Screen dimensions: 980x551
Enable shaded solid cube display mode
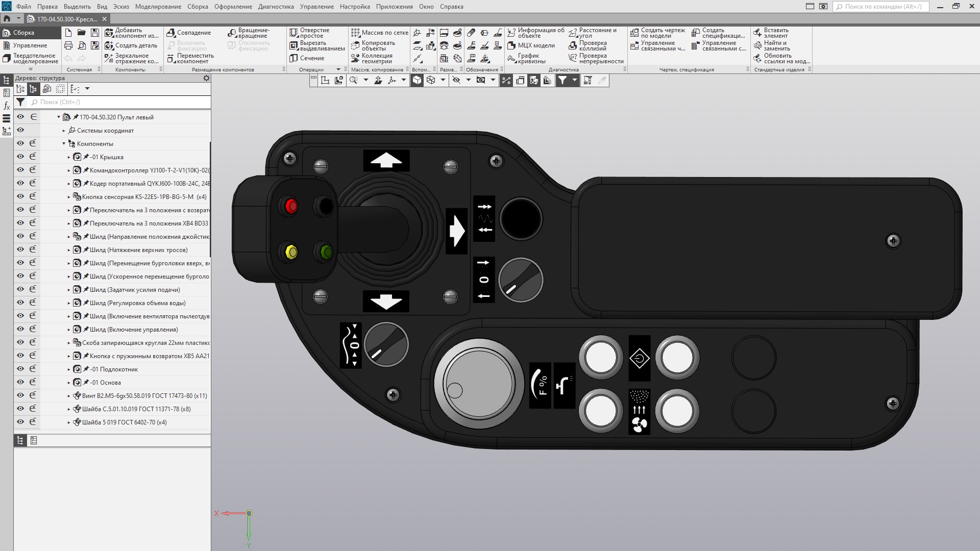[x=417, y=80]
